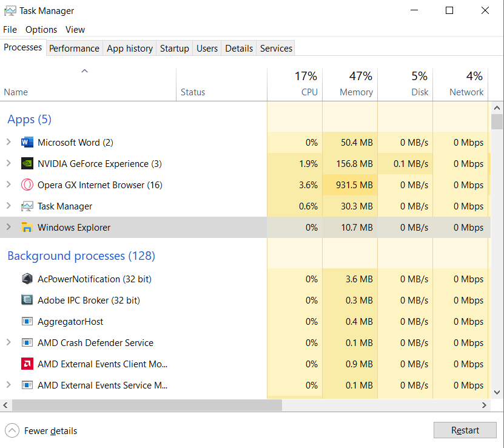Sort by the Network column header
The width and height of the screenshot is (504, 448).
pos(460,85)
